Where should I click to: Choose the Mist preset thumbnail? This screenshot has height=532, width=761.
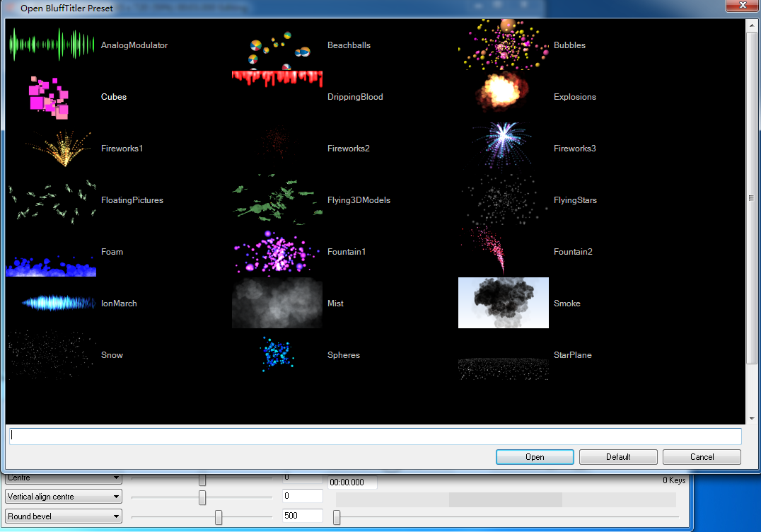click(x=277, y=303)
